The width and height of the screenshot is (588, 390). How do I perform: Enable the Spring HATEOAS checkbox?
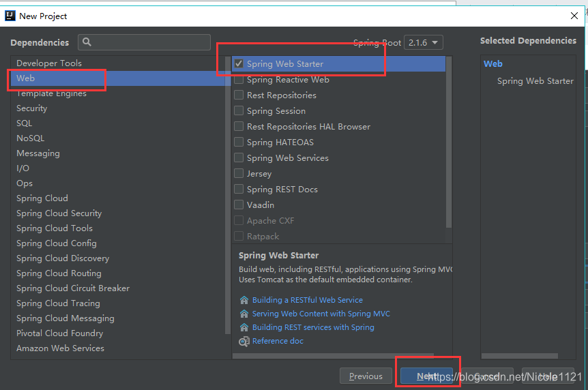click(239, 142)
